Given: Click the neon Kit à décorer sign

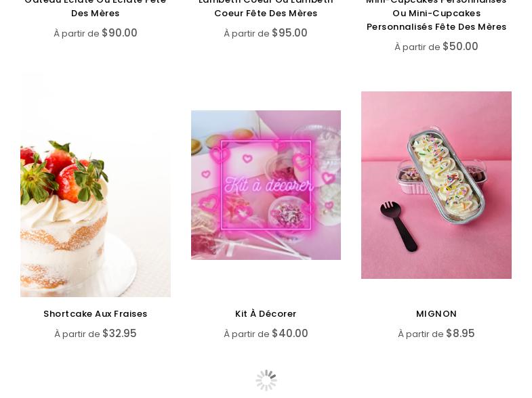Looking at the screenshot, I should tap(266, 185).
